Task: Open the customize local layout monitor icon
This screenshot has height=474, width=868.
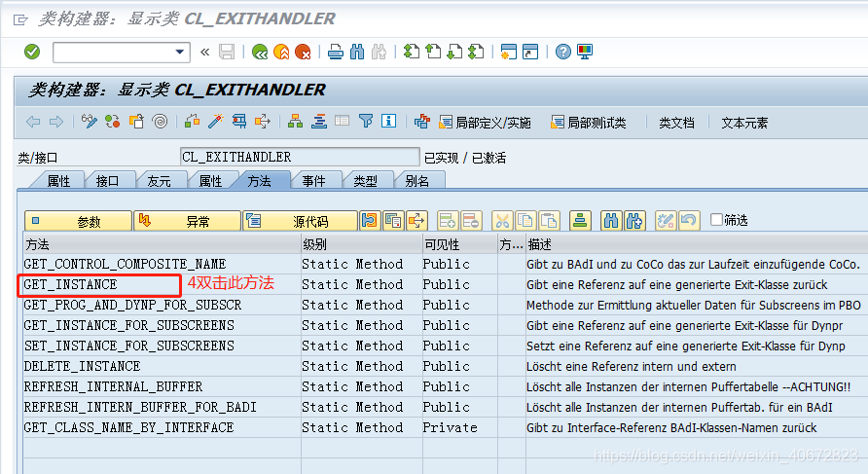Action: (x=585, y=52)
